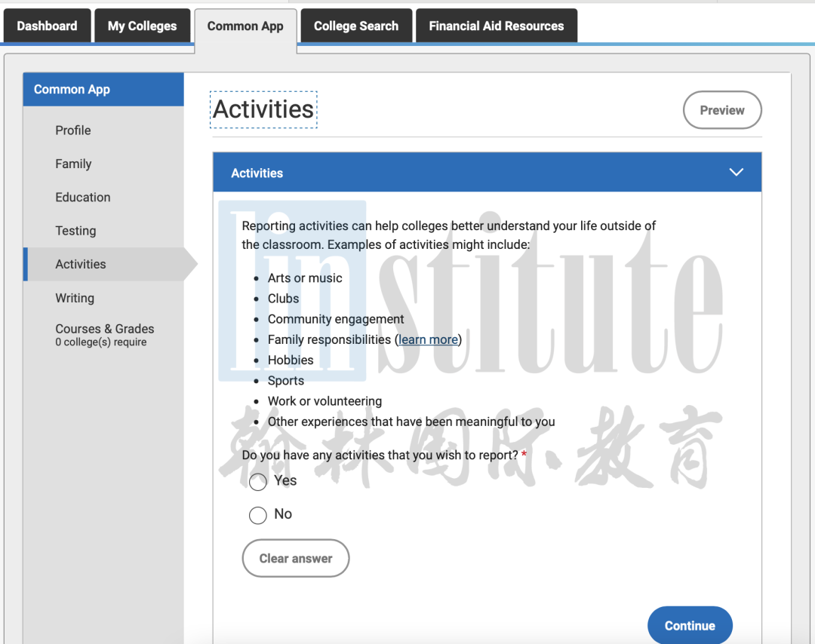This screenshot has height=644, width=815.
Task: Click the Continue button
Action: [x=690, y=625]
